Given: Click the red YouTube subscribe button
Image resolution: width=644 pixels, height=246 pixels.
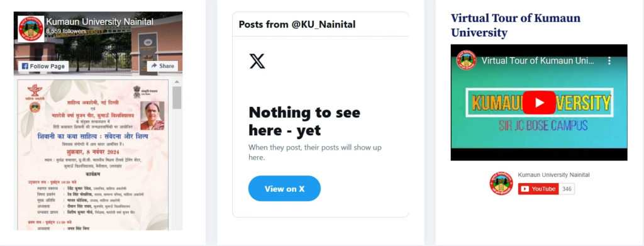Looking at the screenshot, I should (x=538, y=189).
